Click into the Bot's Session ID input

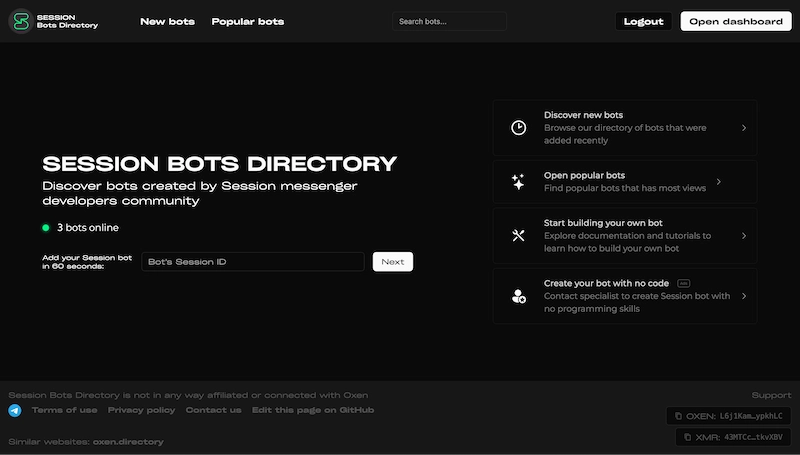[x=252, y=262]
